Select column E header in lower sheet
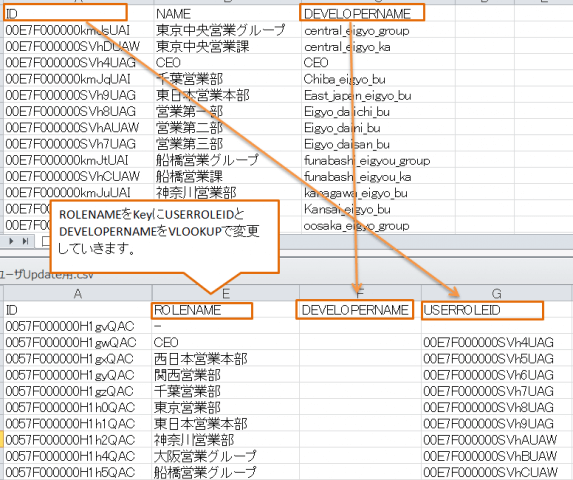573x480 pixels. [225, 294]
